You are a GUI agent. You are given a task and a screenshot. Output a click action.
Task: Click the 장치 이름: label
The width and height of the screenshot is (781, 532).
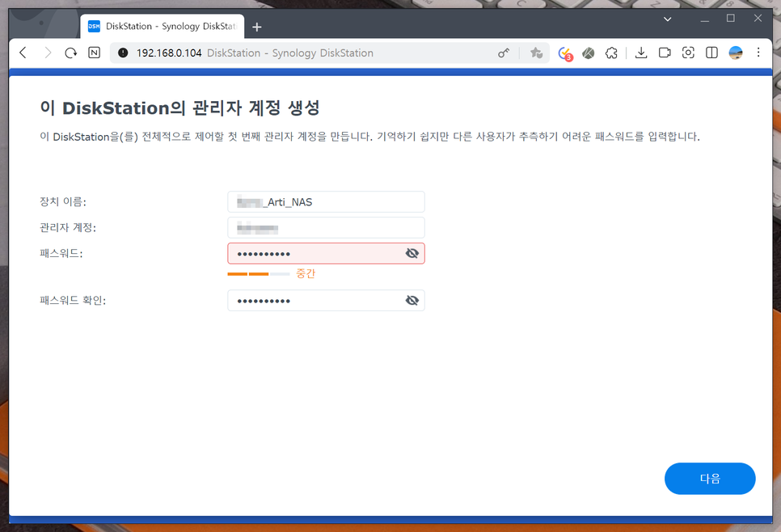63,202
